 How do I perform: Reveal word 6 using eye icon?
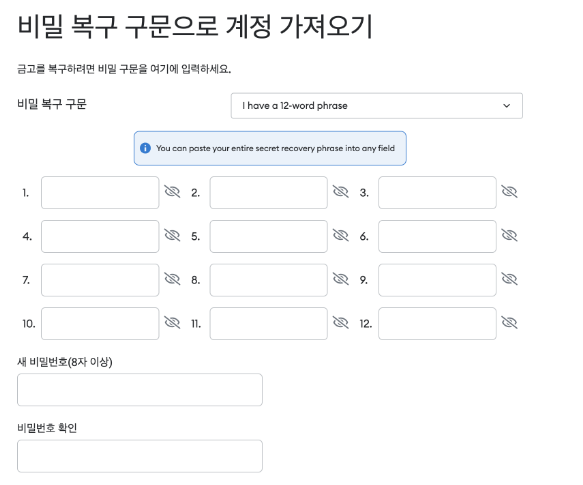(509, 235)
